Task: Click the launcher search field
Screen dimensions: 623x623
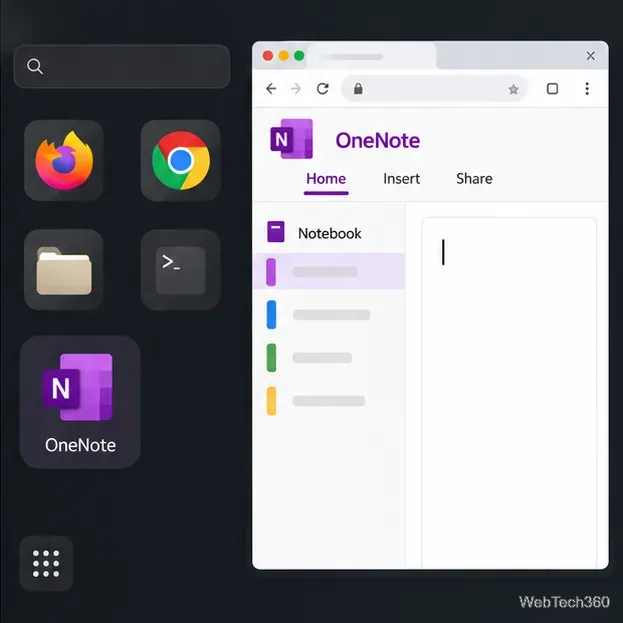Action: tap(122, 66)
